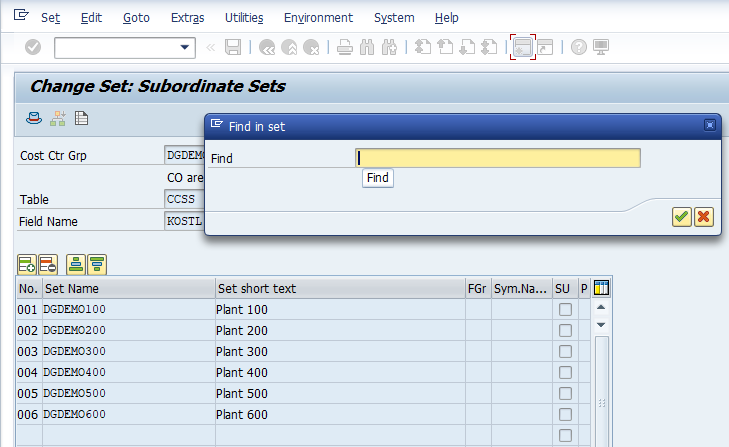Select the DGDEMO400 set name cell
This screenshot has width=729, height=447.
pyautogui.click(x=128, y=373)
